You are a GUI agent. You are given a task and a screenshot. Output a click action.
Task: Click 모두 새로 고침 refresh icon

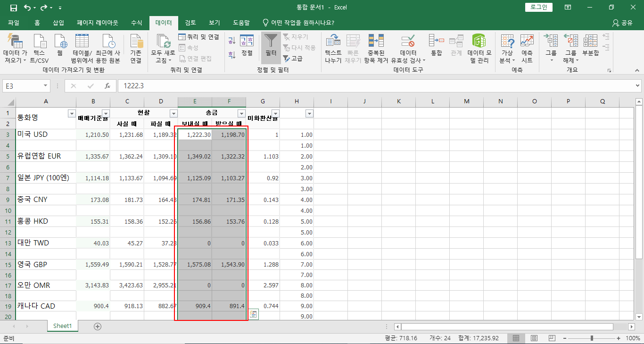pos(163,41)
